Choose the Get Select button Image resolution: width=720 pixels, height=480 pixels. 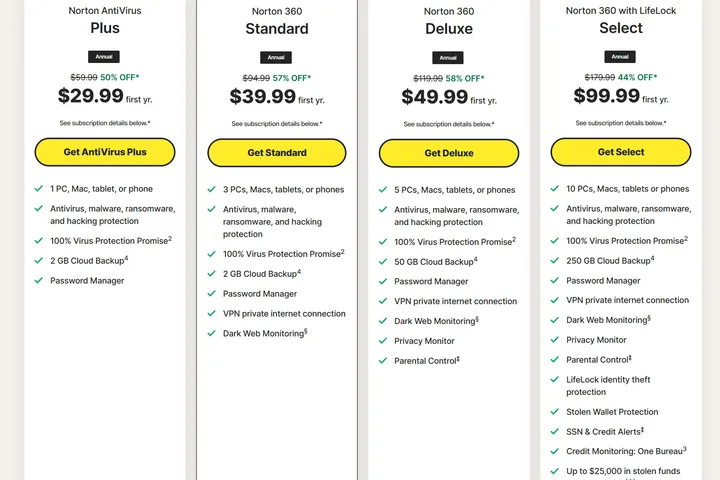(621, 152)
